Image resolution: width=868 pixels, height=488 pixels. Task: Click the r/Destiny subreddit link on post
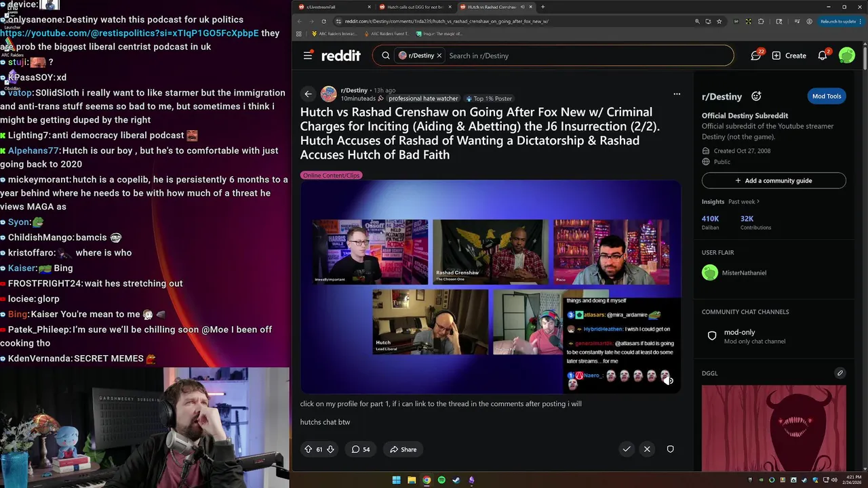pos(354,90)
